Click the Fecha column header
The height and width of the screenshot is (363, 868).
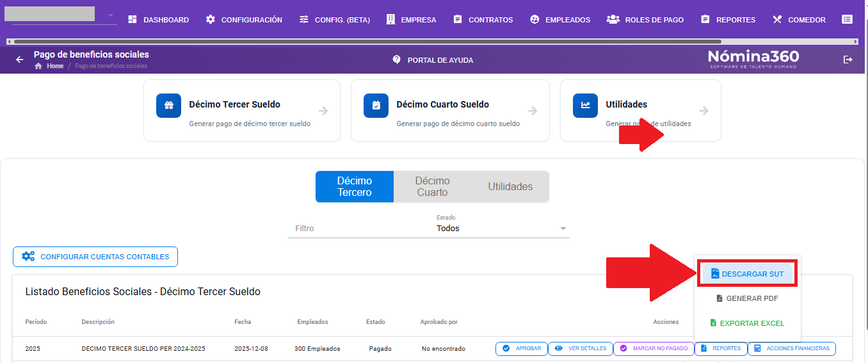pos(243,322)
